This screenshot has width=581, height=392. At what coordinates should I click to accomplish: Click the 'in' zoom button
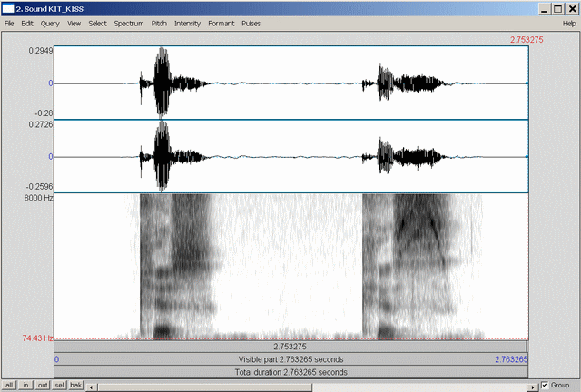click(x=26, y=386)
